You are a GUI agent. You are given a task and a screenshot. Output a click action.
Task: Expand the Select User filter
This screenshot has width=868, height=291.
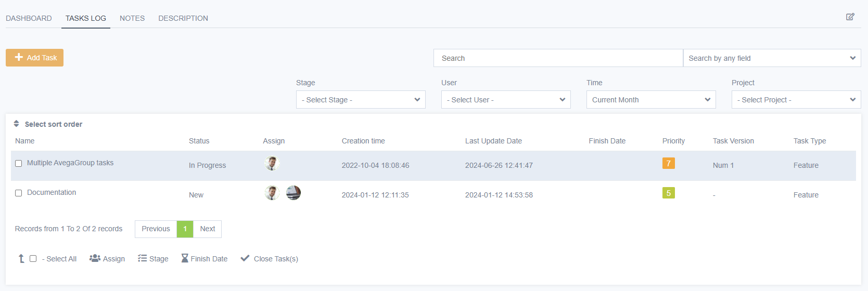[x=506, y=100]
